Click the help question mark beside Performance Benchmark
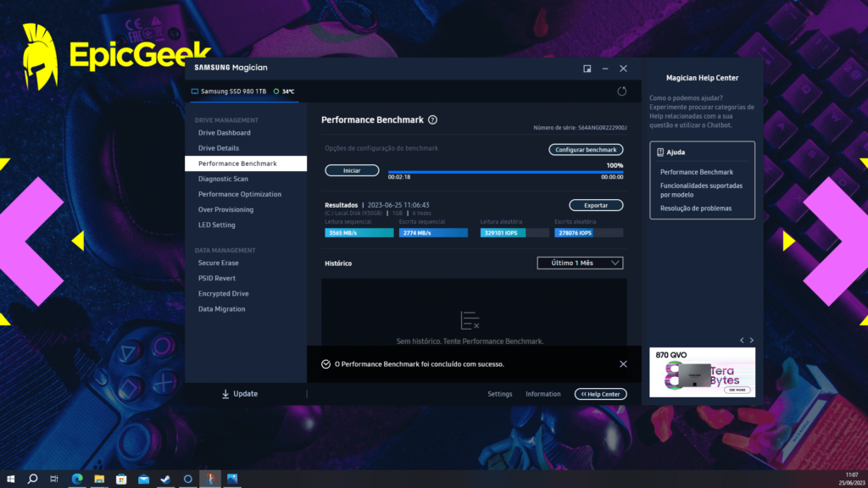 tap(432, 120)
